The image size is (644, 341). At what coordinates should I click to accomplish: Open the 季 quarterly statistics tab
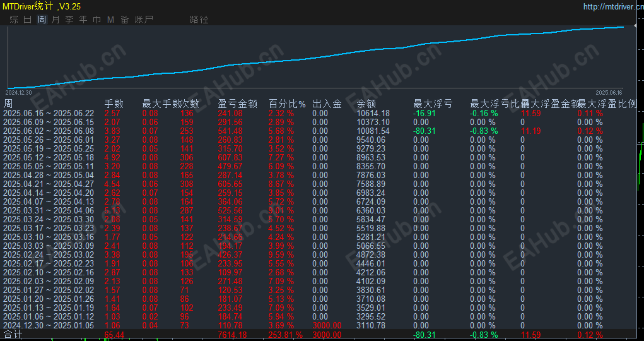(x=69, y=20)
